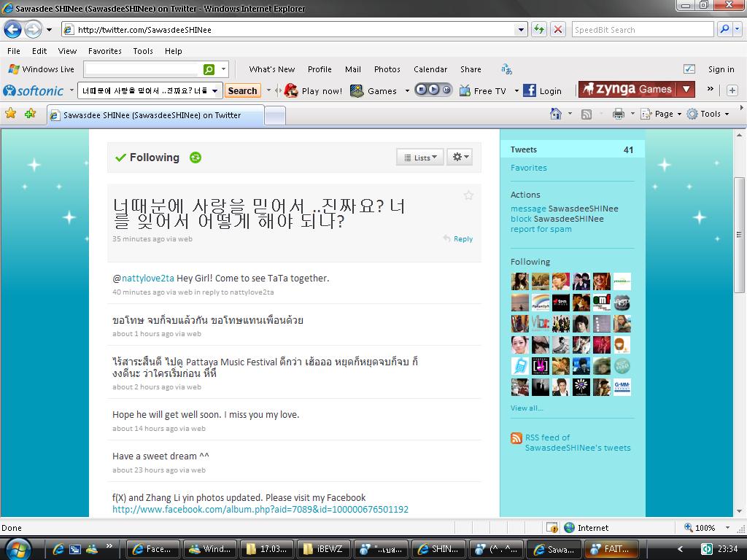747x560 pixels.
Task: Switch to the Face... taskbar window
Action: pos(153,549)
